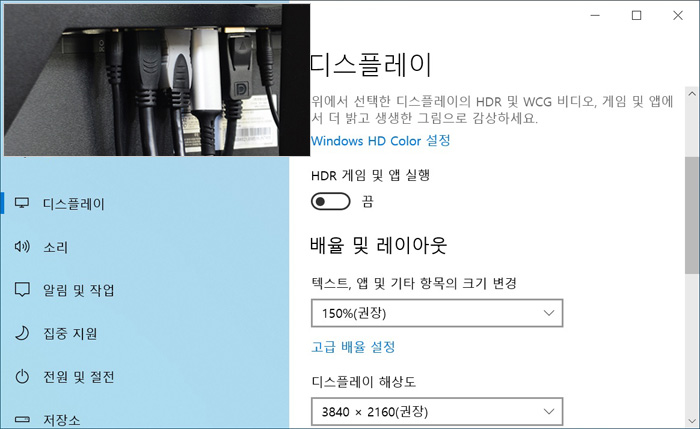Click the scrollbar down arrow
700x429 pixels.
click(692, 421)
